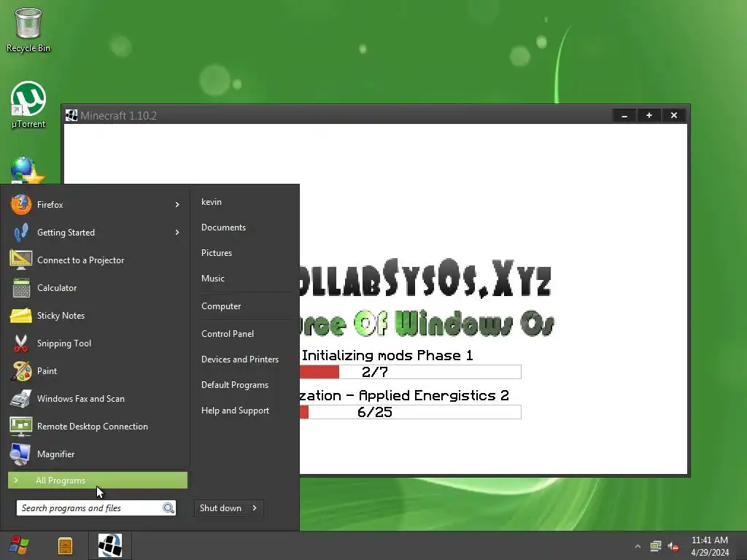The image size is (747, 560).
Task: Show hidden tray icons arrow
Action: point(638,546)
